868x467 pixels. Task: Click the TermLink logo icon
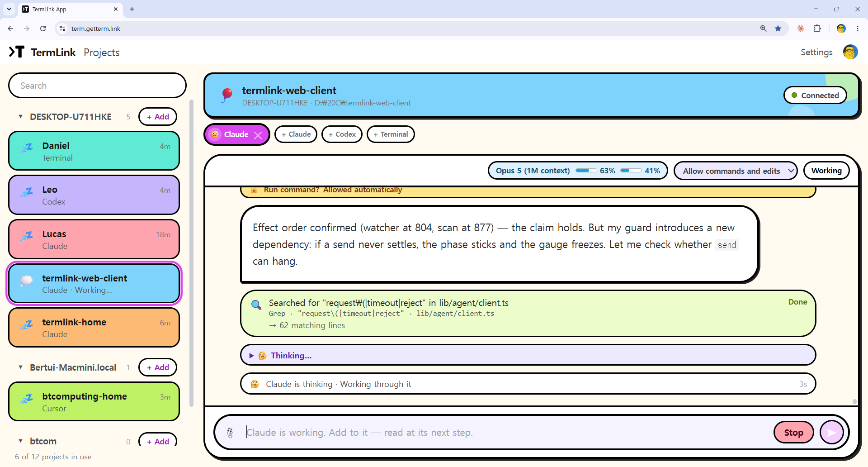click(x=17, y=52)
